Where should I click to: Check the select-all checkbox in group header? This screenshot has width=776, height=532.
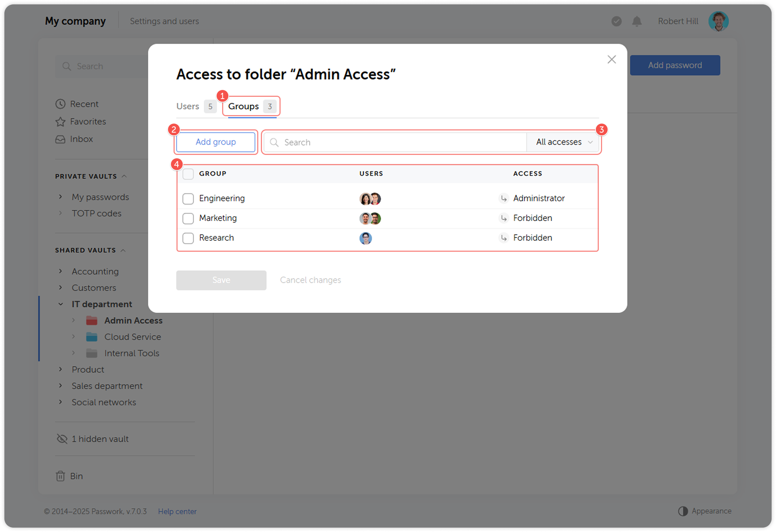click(188, 174)
